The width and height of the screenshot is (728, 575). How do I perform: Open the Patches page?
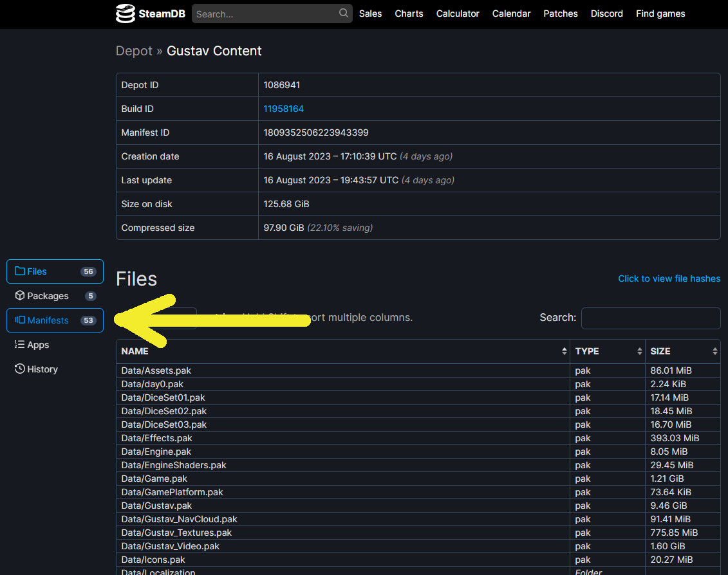pos(561,14)
